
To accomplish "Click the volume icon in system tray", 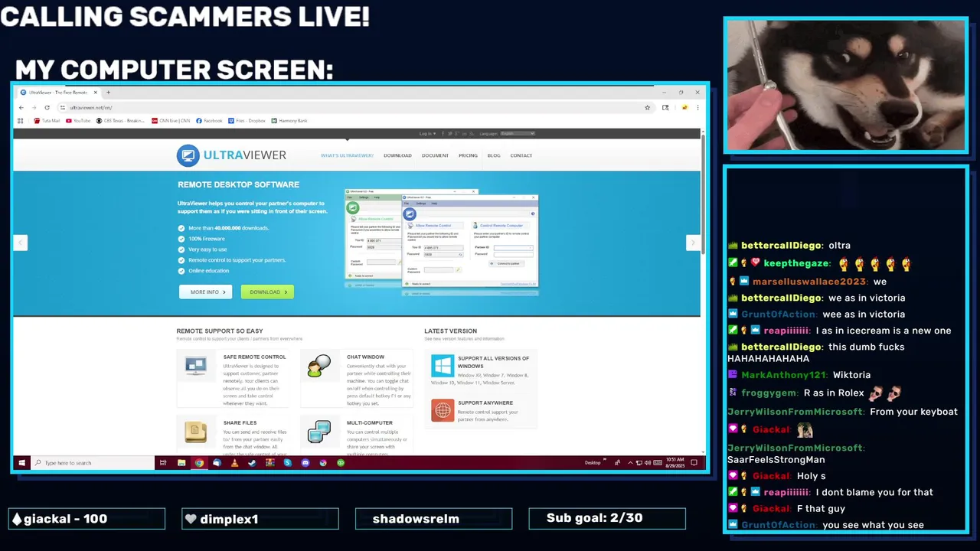I will (648, 463).
